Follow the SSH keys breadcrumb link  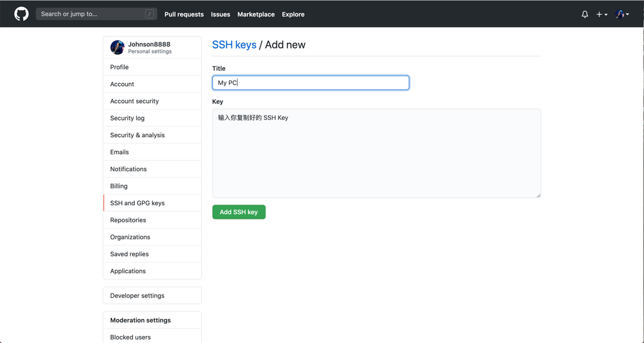234,45
